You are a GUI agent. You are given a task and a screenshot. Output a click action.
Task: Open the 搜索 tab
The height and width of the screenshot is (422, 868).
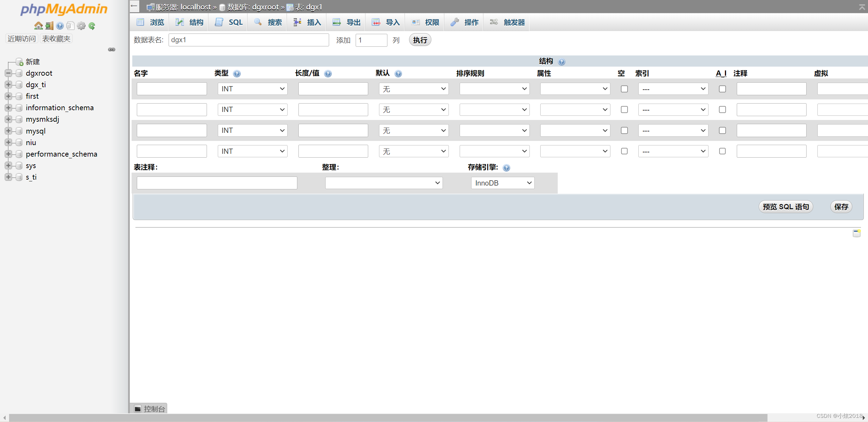tap(268, 22)
